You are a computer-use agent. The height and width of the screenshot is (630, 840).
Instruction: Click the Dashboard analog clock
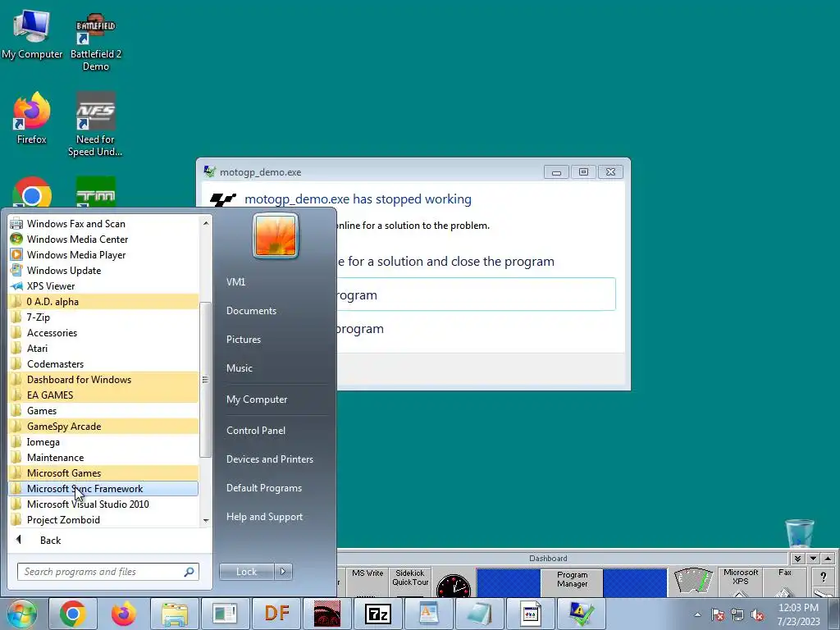coord(453,586)
